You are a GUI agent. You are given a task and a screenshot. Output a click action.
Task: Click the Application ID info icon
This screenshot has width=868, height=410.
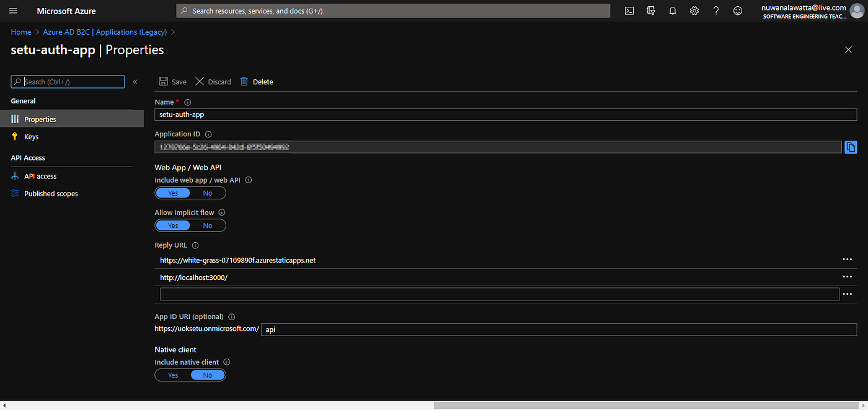pyautogui.click(x=208, y=134)
